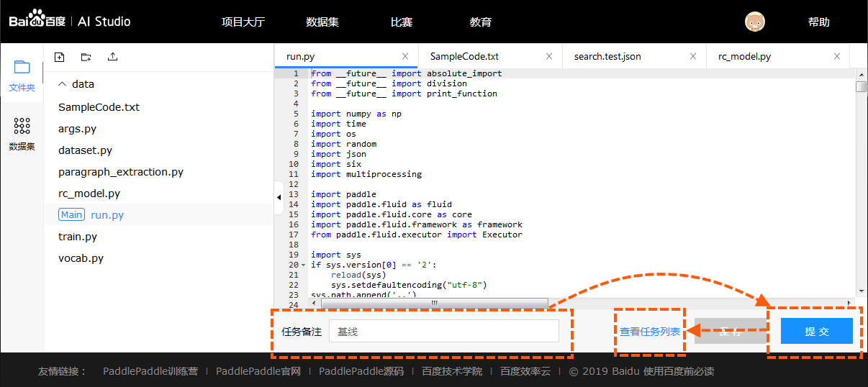Viewport: 868px width, 387px height.
Task: Click the new file icon
Action: coord(60,57)
